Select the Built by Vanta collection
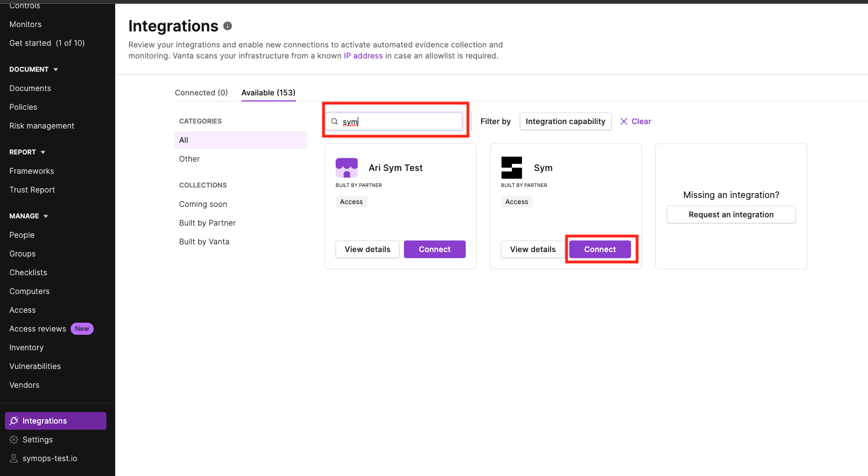This screenshot has height=476, width=868. click(204, 242)
